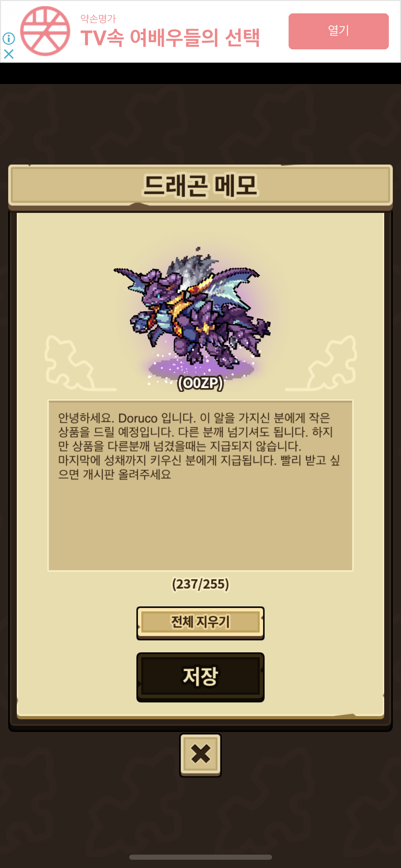Tap the 드래곤 메모 title banner
401x868 pixels.
click(x=200, y=186)
